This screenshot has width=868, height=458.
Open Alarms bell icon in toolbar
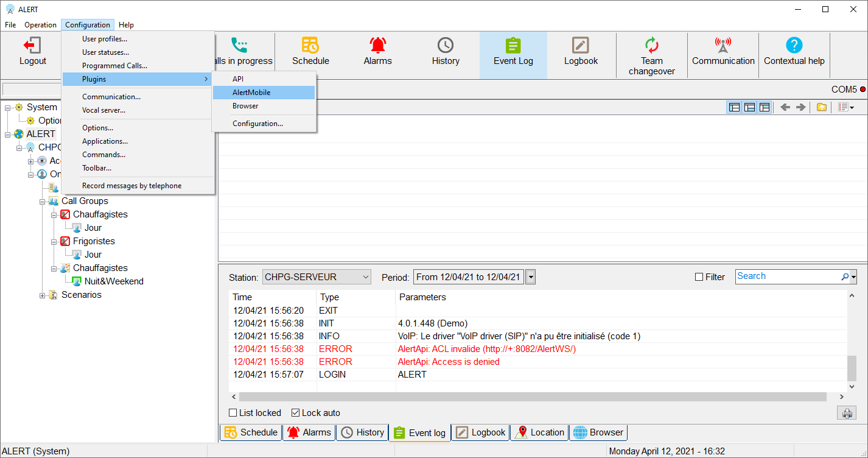377,46
